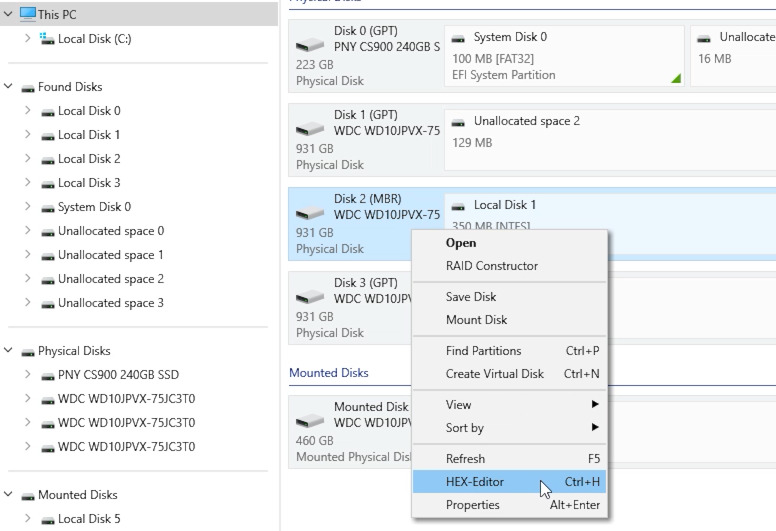Select Local Disk 0 in the tree

(89, 111)
